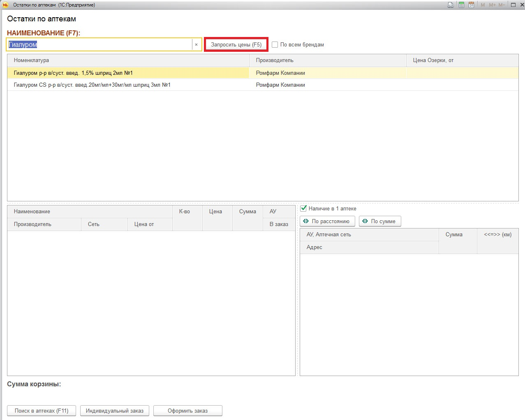Click the M- memory subtract button

(502, 5)
